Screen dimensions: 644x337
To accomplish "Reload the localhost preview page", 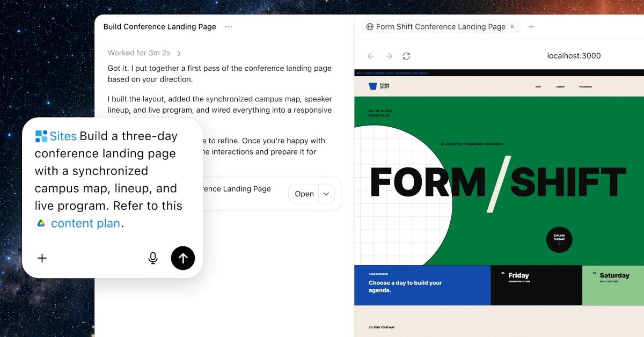I will (x=406, y=56).
